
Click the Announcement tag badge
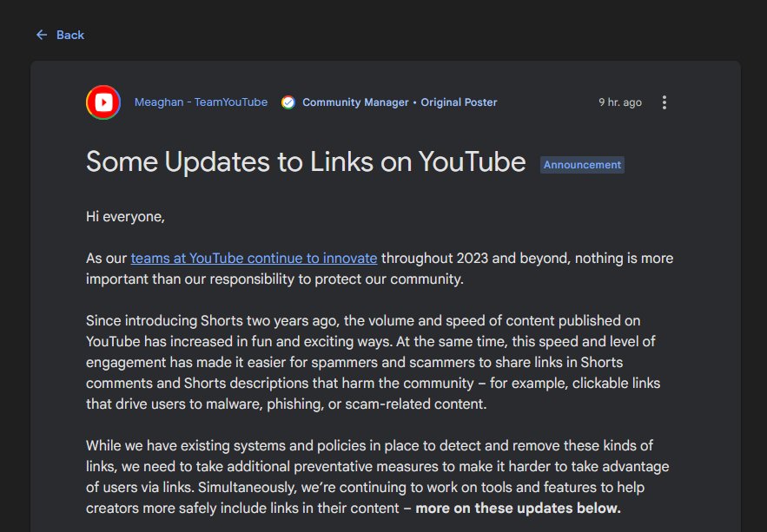(x=582, y=165)
